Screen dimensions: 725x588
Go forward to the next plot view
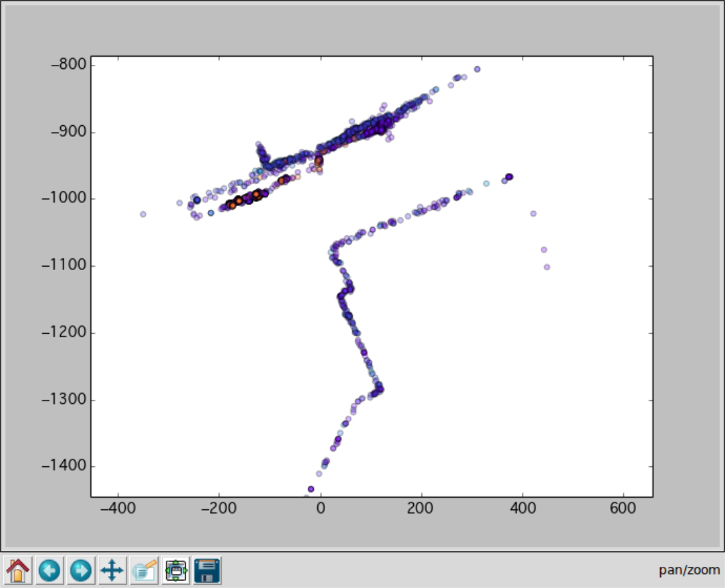point(81,570)
